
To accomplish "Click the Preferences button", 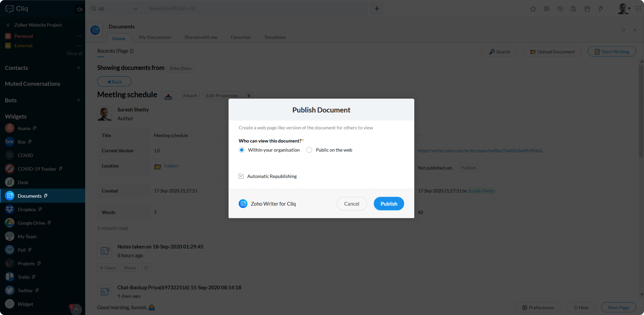I will pyautogui.click(x=538, y=307).
